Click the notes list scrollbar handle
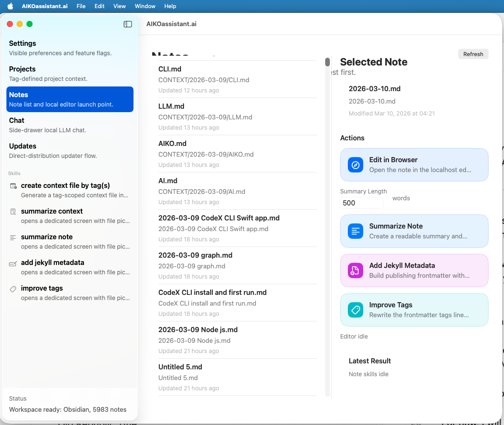Image resolution: width=504 pixels, height=425 pixels. point(326,62)
